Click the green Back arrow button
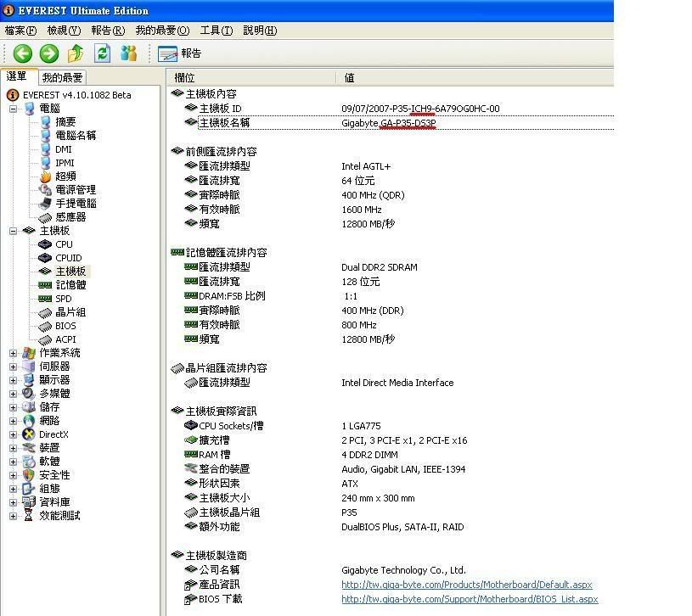The image size is (692, 616). coord(23,53)
